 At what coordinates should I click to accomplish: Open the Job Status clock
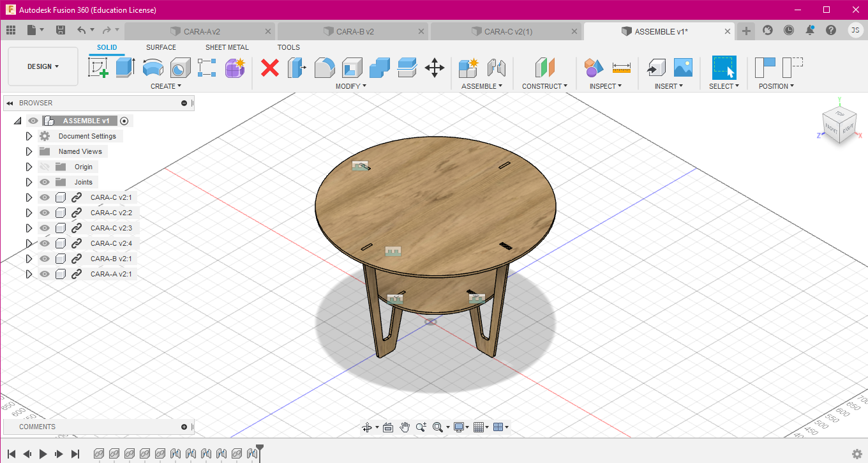click(789, 30)
